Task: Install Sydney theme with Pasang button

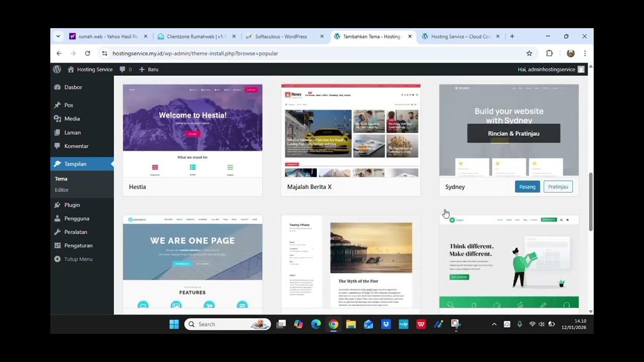Action: [x=527, y=187]
